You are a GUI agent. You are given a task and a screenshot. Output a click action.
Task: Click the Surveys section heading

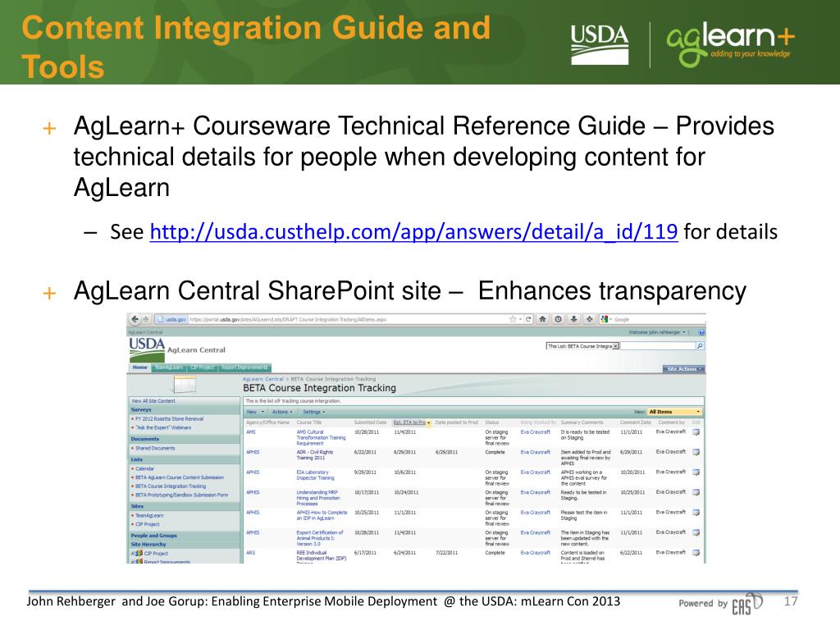(141, 410)
